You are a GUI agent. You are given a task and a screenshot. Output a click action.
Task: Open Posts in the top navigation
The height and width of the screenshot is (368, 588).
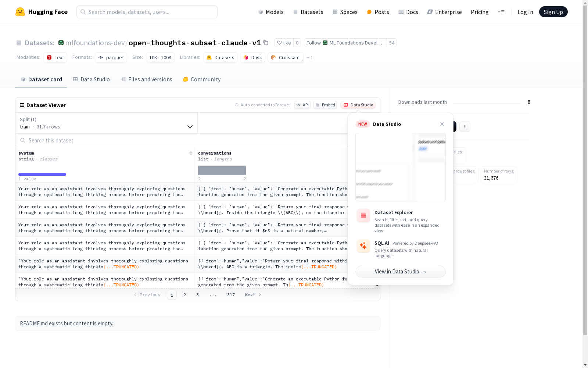pyautogui.click(x=378, y=12)
